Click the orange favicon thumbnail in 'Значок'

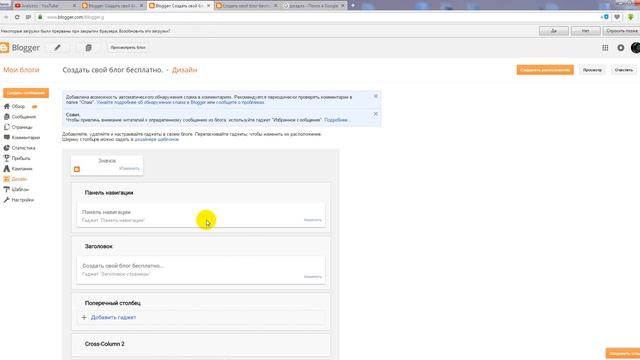(x=77, y=169)
